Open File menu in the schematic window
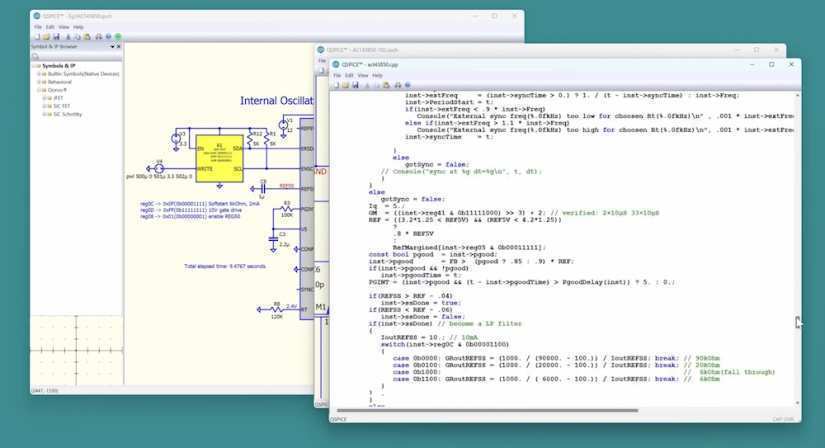 point(38,27)
